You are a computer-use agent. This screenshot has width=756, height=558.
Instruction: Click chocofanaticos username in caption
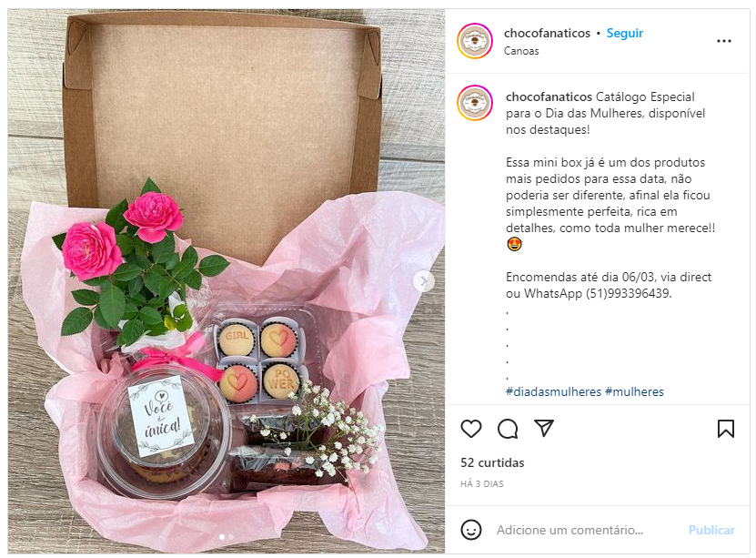549,96
